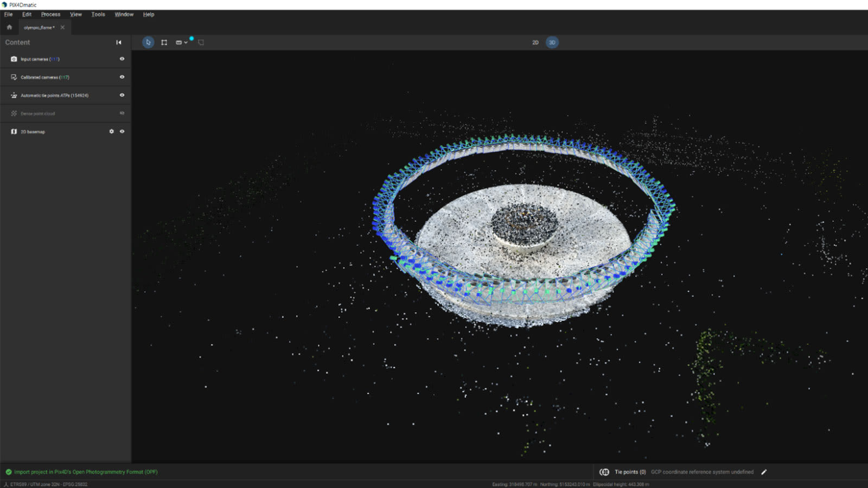Switch the viewport to 2D view
The width and height of the screenshot is (868, 488).
(x=535, y=42)
